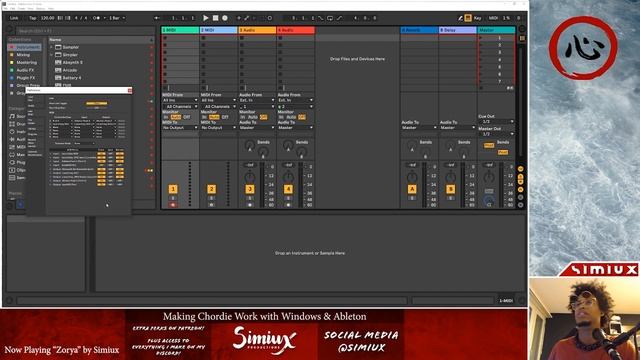
Task: Select the Mixing collection
Action: [x=23, y=55]
